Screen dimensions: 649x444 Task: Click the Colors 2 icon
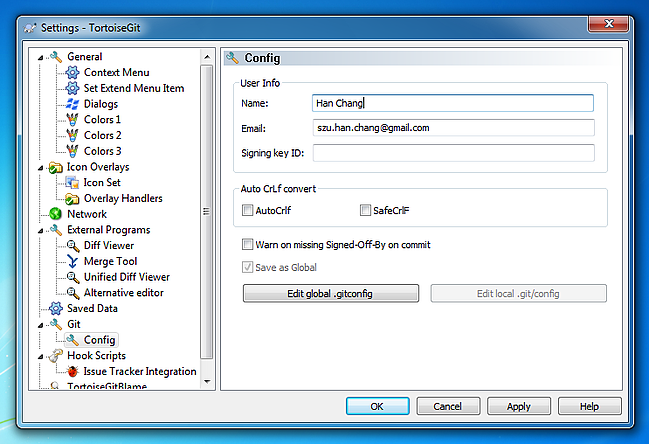click(x=72, y=135)
